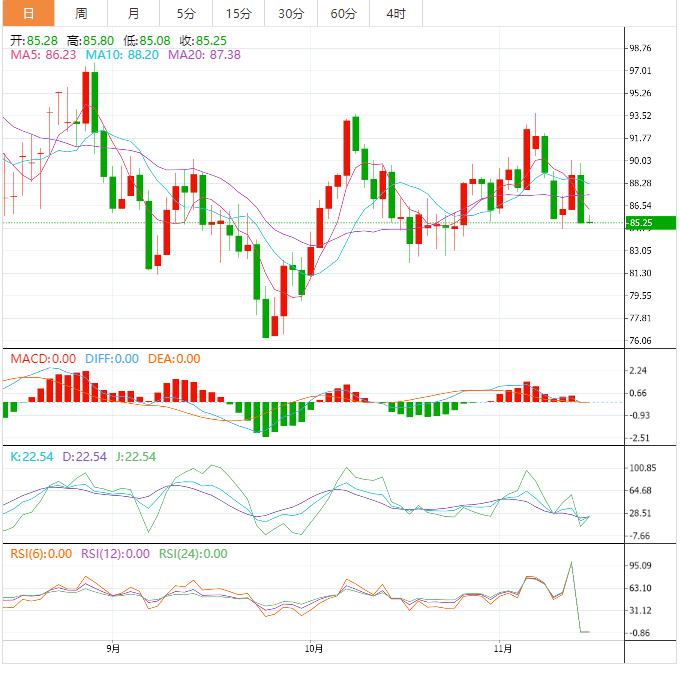Show the 30分 chart
680x673 pixels.
coord(291,13)
